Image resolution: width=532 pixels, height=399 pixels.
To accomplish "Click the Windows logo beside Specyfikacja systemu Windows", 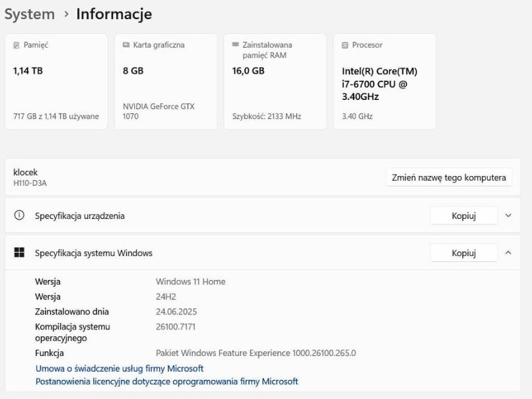I will click(19, 253).
